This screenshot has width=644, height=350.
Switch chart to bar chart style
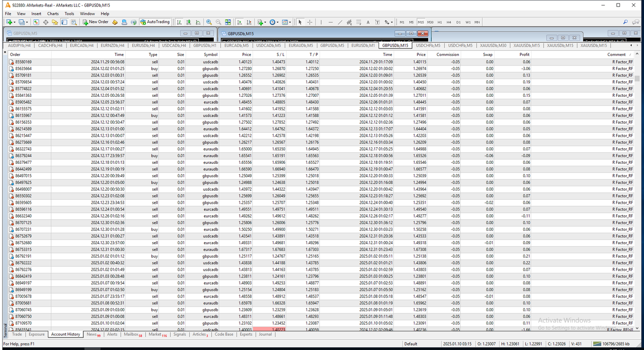coord(179,22)
